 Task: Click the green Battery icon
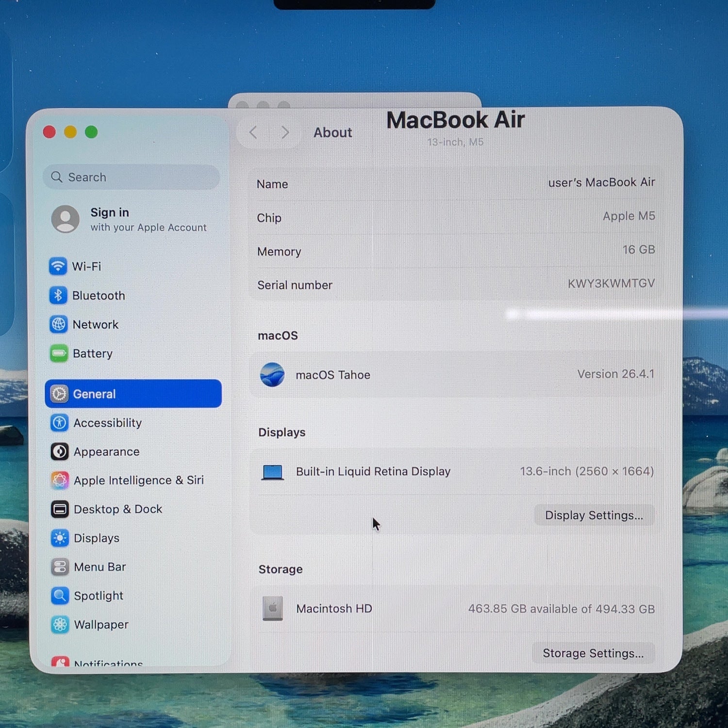59,353
